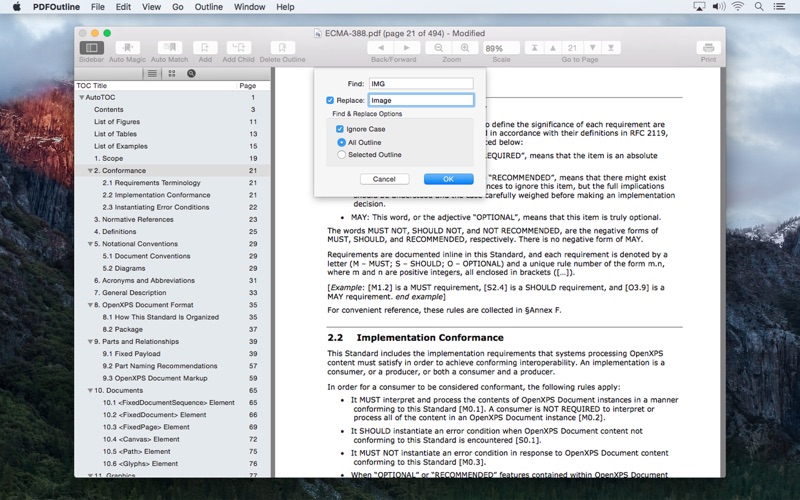Image resolution: width=800 pixels, height=500 pixels.
Task: Add a new outline with Add icon
Action: pos(205,47)
